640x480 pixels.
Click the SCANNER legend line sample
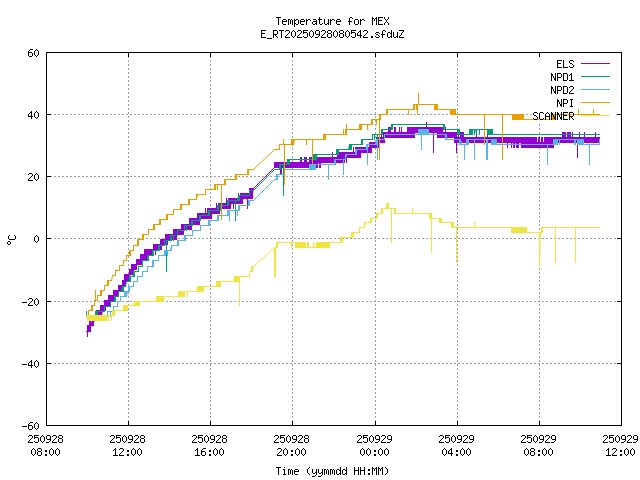coord(596,116)
